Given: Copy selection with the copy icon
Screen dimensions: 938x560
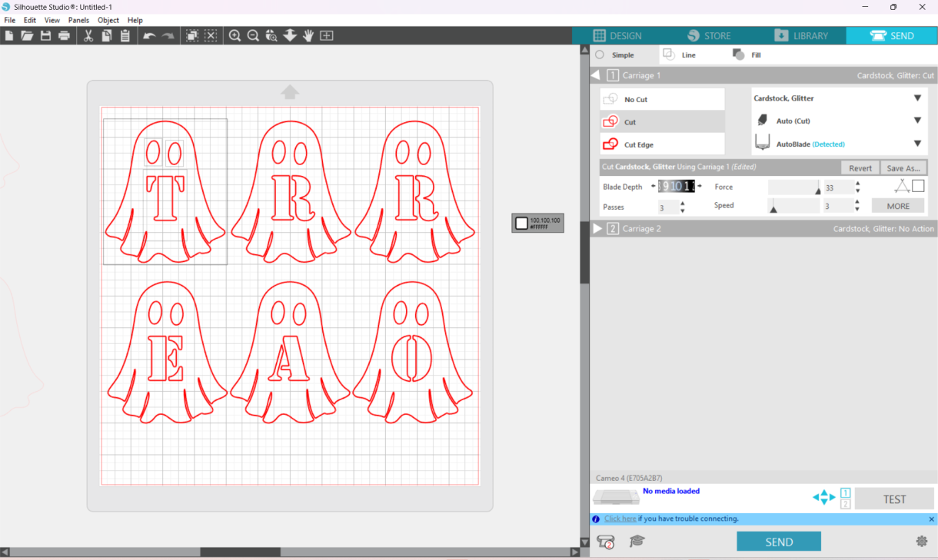Looking at the screenshot, I should coord(106,35).
